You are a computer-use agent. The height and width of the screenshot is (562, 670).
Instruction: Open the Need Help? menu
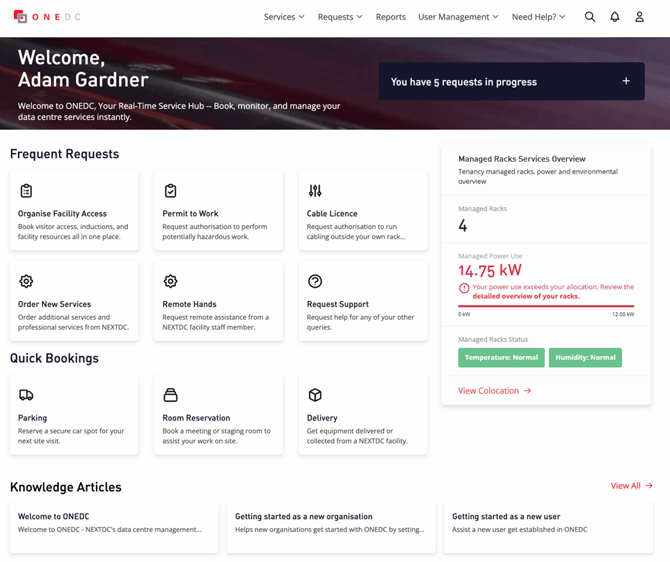point(538,17)
